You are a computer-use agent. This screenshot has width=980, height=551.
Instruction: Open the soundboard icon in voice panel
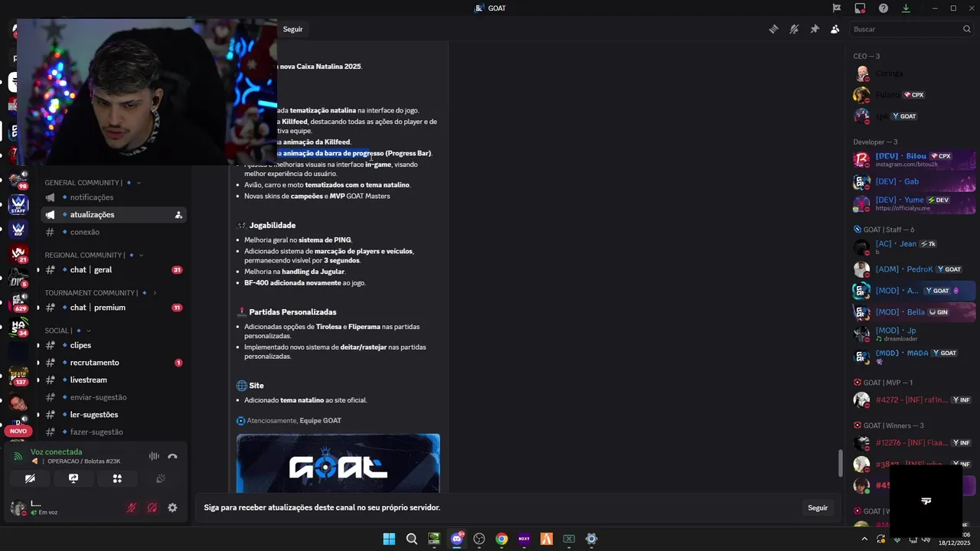click(161, 478)
